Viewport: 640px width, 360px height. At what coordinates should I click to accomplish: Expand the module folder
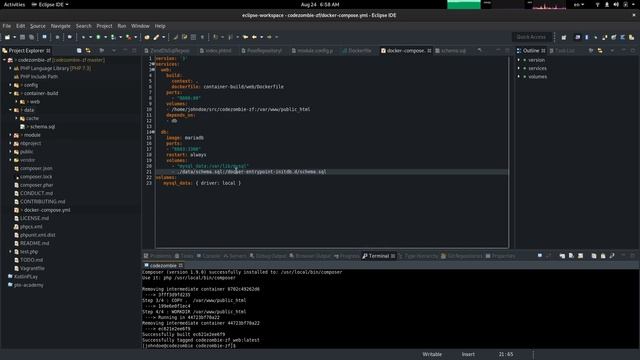[11, 135]
